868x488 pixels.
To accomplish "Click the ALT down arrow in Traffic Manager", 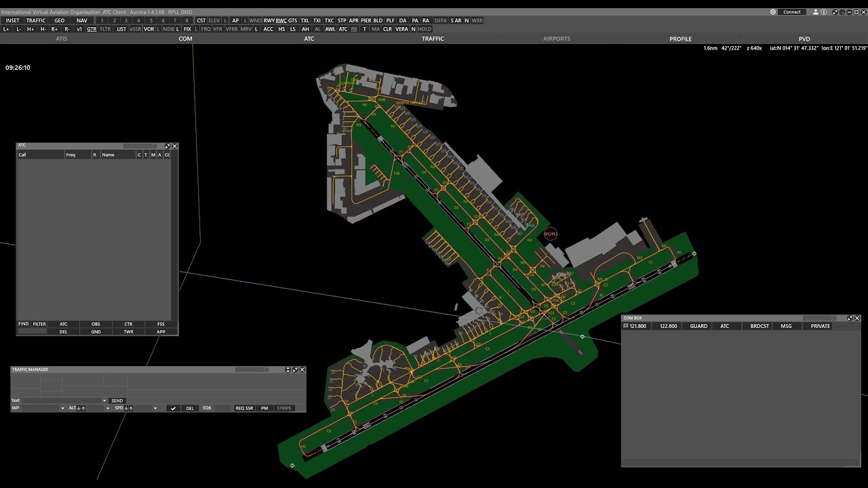I will click(79, 409).
